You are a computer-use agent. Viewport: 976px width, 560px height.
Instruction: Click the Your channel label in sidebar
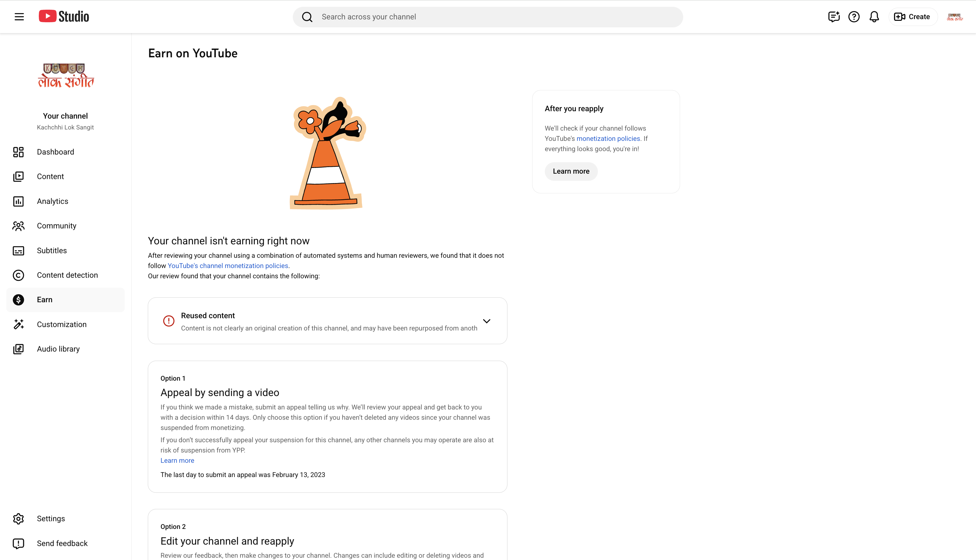tap(65, 116)
